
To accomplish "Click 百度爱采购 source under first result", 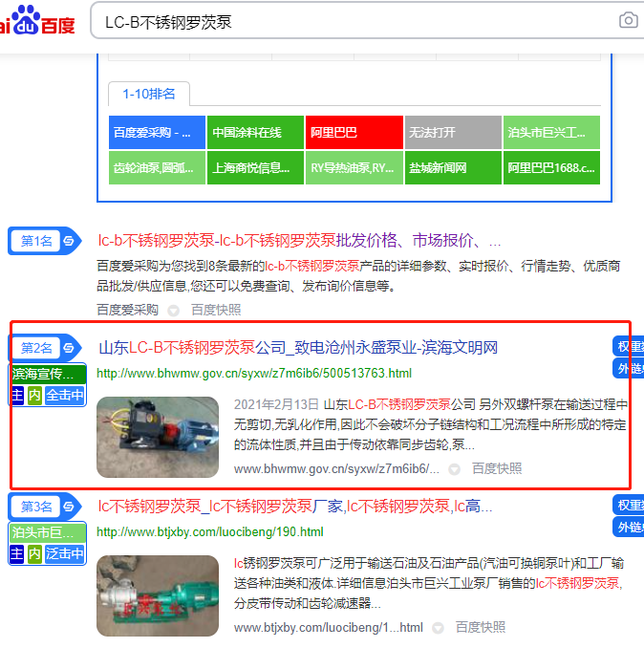I will click(x=128, y=310).
